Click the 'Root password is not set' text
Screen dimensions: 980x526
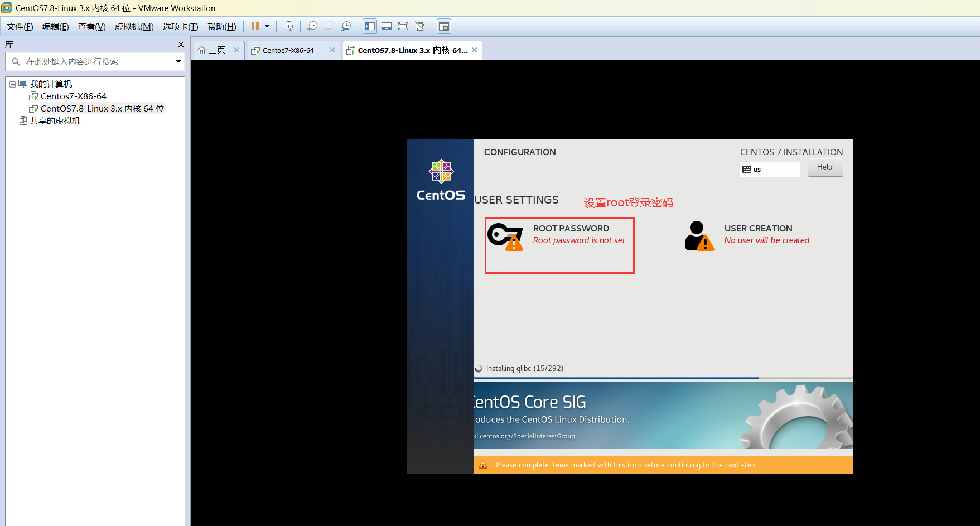click(x=579, y=240)
